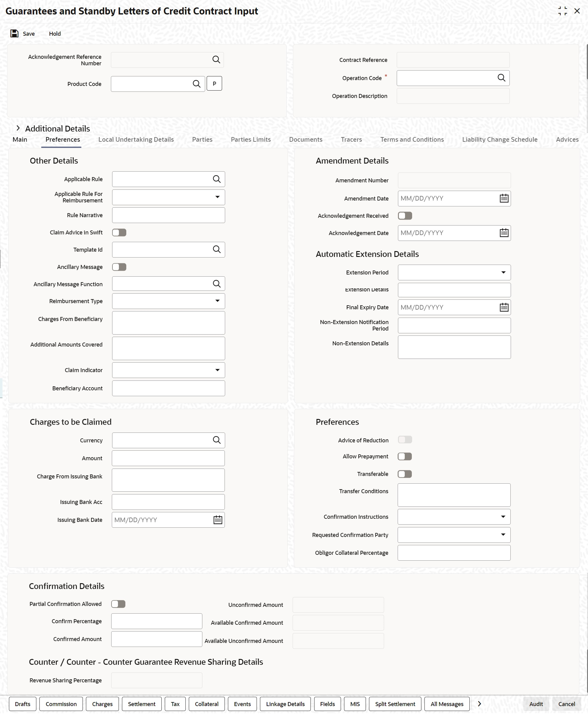588x715 pixels.
Task: Enable the Acknowledgement Received toggle
Action: (x=405, y=216)
